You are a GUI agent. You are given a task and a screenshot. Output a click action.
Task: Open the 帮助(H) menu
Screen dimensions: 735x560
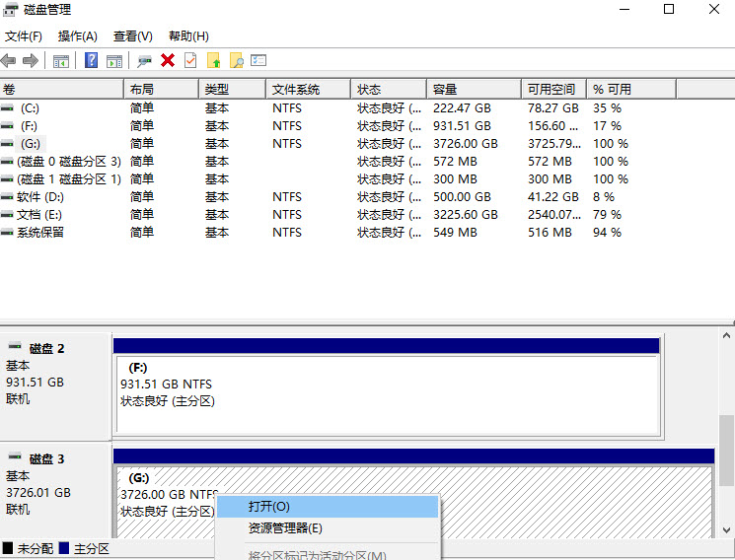pos(188,36)
